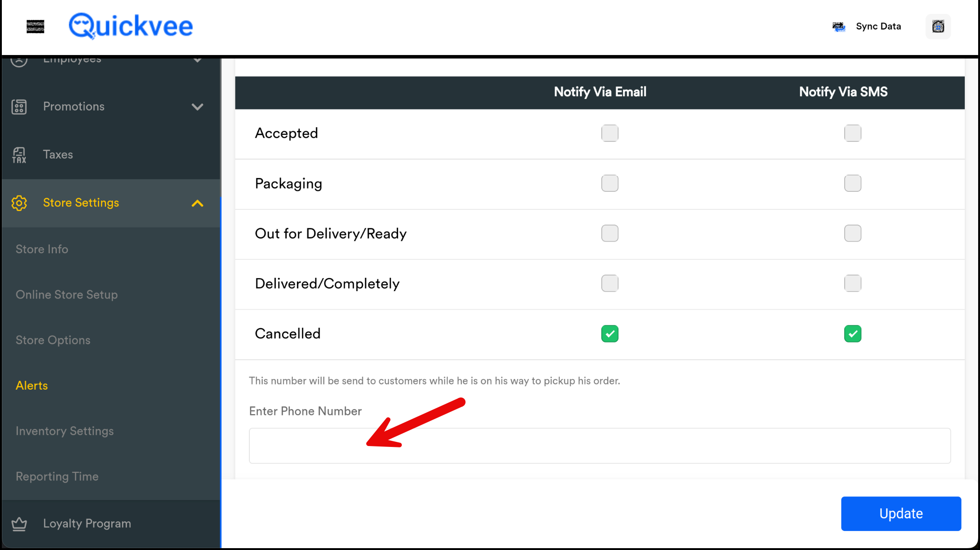
Task: Click the Loyalty Program crown icon
Action: (x=19, y=524)
